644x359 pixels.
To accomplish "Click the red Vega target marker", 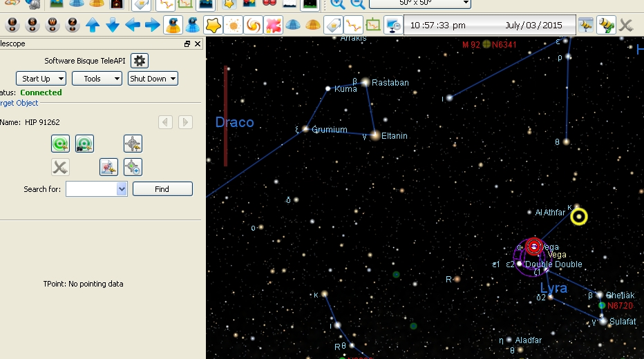I will [533, 246].
